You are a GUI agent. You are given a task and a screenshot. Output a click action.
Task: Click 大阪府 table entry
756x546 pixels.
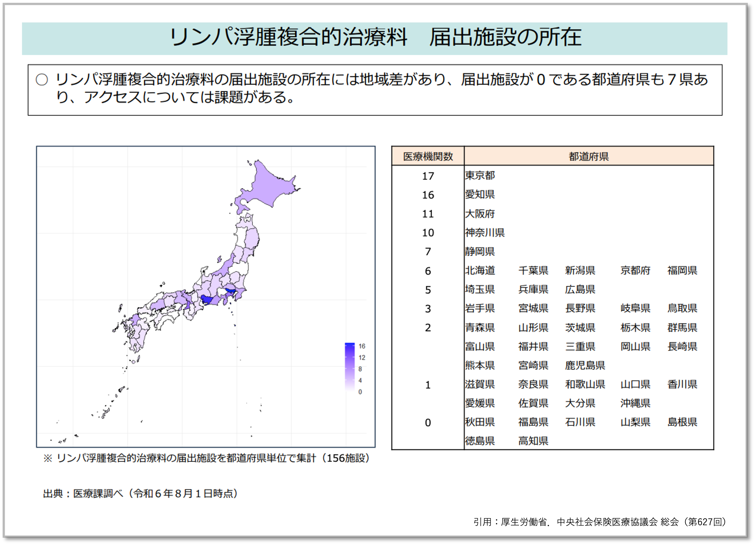coord(480,213)
